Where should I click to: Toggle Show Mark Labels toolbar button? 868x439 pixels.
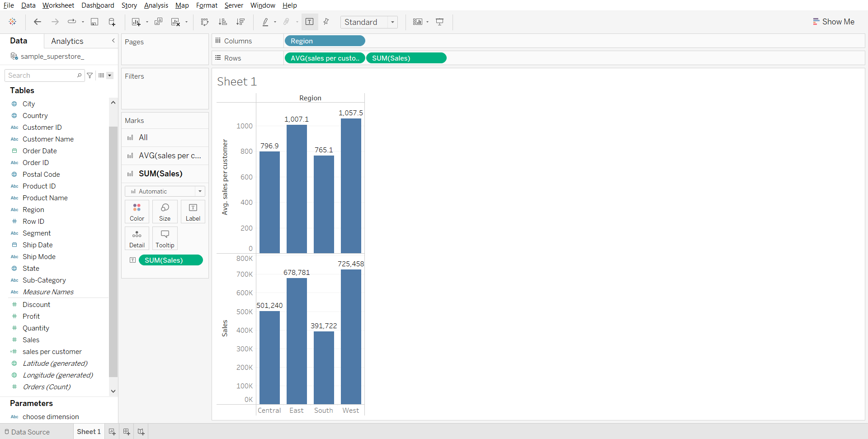tap(310, 22)
